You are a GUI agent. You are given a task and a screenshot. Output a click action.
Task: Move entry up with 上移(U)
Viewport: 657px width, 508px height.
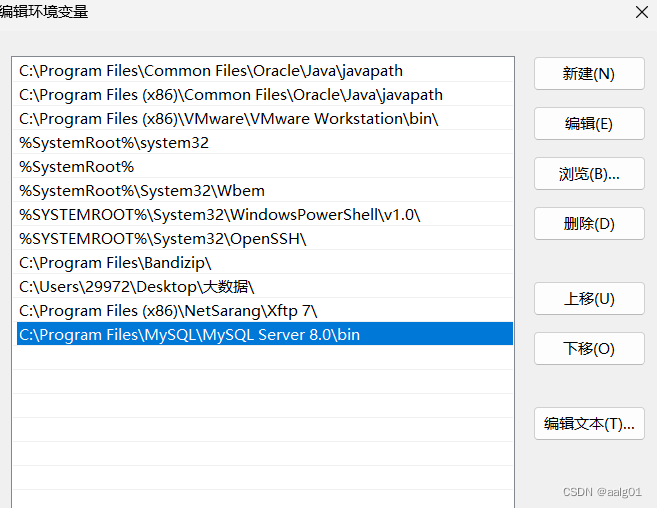tap(589, 298)
